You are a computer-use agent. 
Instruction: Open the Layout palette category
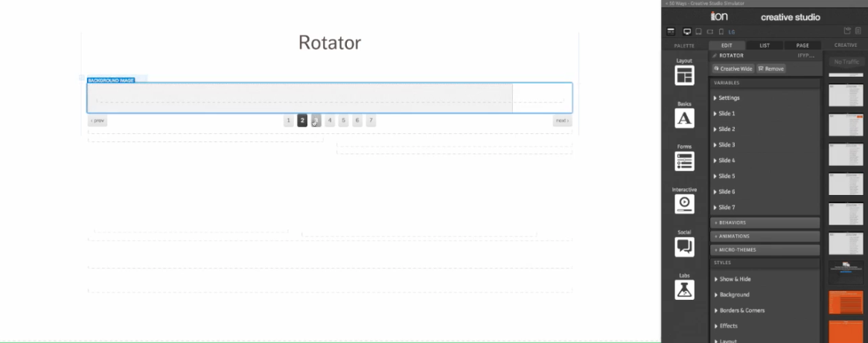(x=684, y=75)
